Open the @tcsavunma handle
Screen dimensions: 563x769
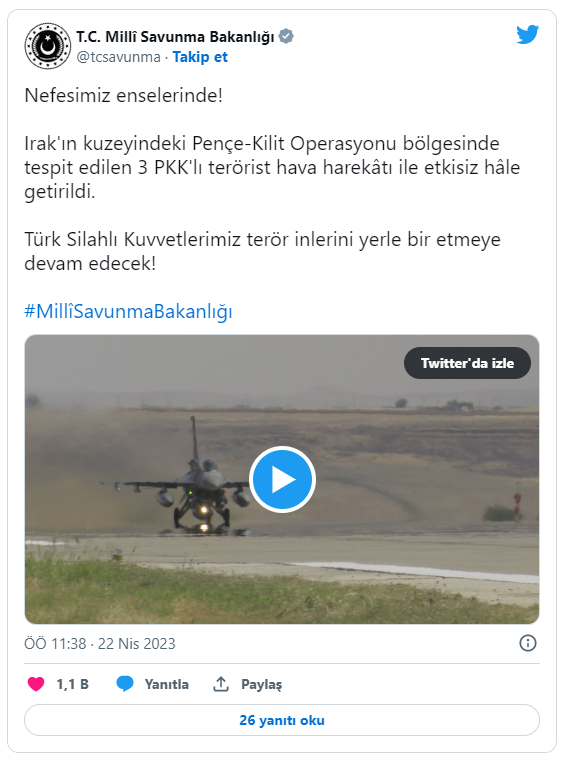click(118, 57)
